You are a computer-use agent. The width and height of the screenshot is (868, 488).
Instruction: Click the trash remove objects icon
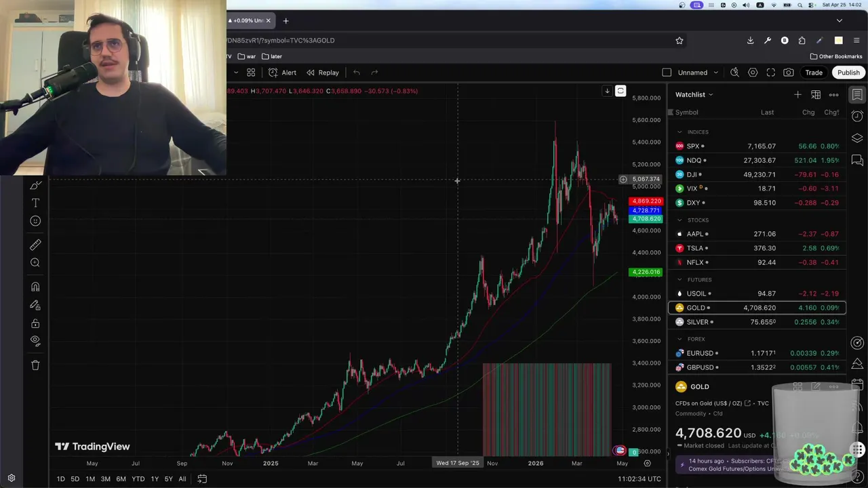(x=35, y=365)
